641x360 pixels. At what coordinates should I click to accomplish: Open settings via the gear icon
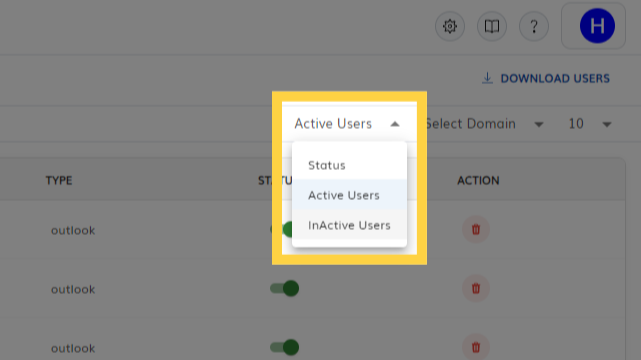(x=450, y=27)
